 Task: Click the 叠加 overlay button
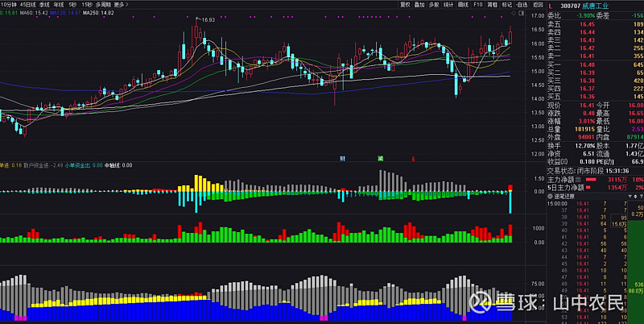(419, 5)
